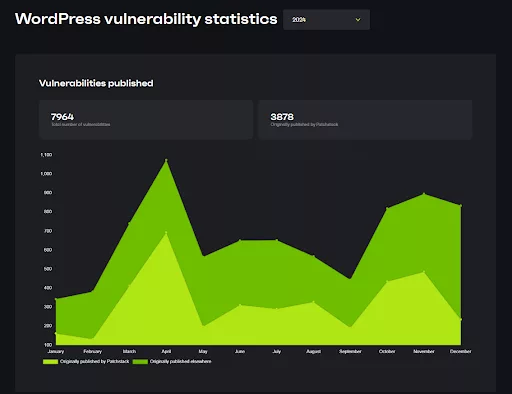Click the 'May' axis label
Viewport: 512px width, 394px height.
[x=203, y=351]
